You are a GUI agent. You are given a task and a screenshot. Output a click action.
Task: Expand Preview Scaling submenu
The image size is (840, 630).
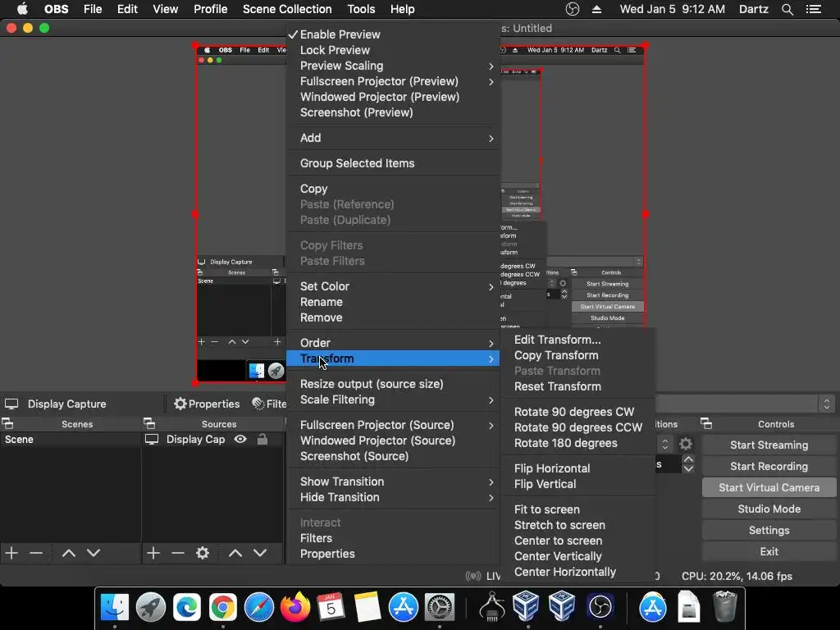click(393, 66)
